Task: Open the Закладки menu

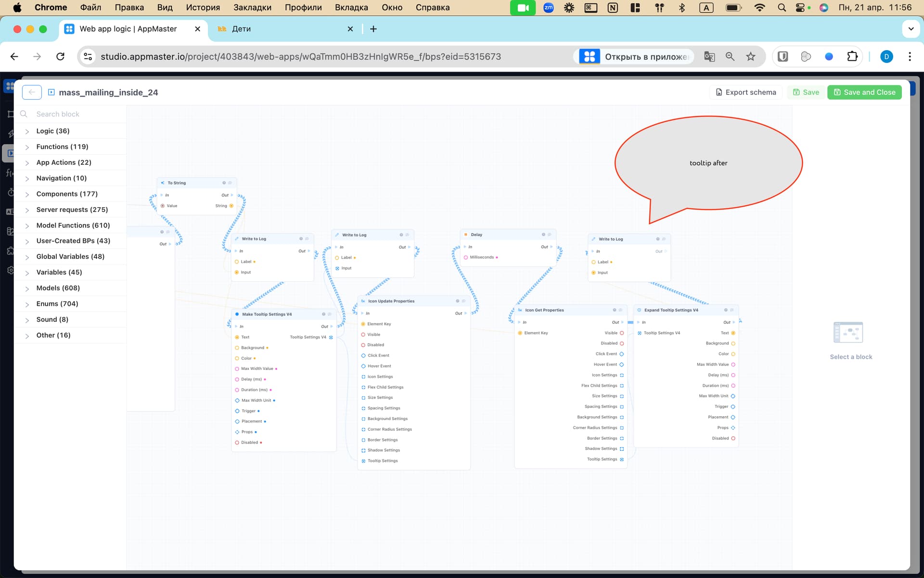Action: [x=252, y=8]
